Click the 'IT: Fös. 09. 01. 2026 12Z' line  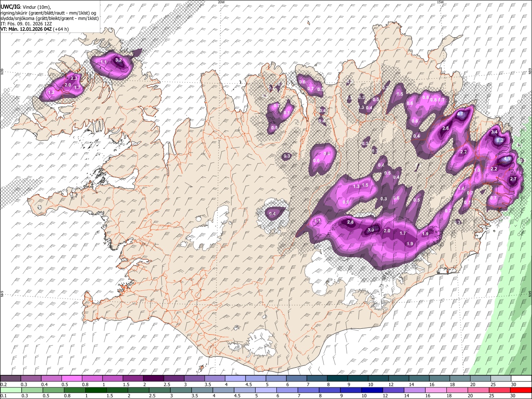click(x=26, y=24)
